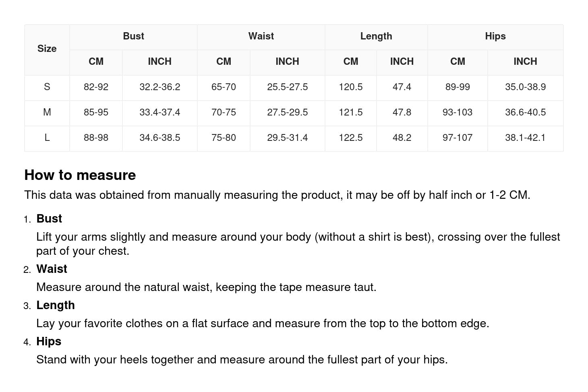This screenshot has height=392, width=588.
Task: Select the 82-92 bust CM cell
Action: (96, 87)
